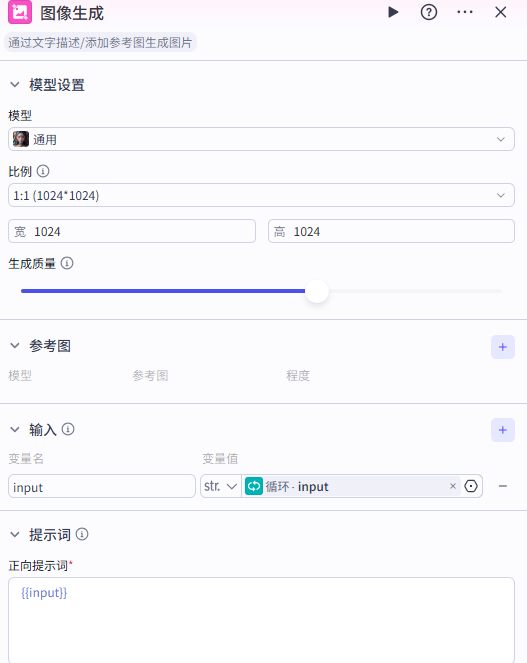Run the 图像生成 node with play icon
This screenshot has width=527, height=663.
click(x=393, y=12)
